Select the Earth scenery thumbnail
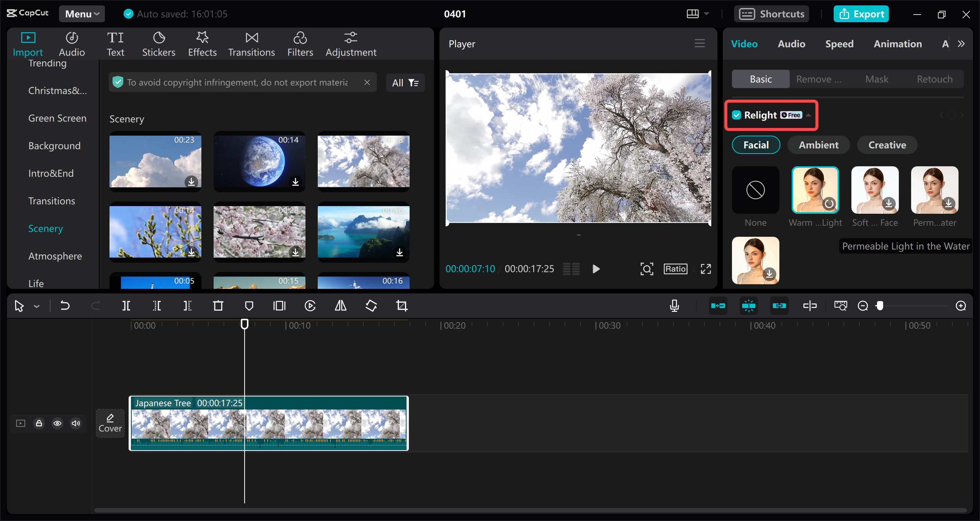Image resolution: width=980 pixels, height=521 pixels. pyautogui.click(x=259, y=161)
